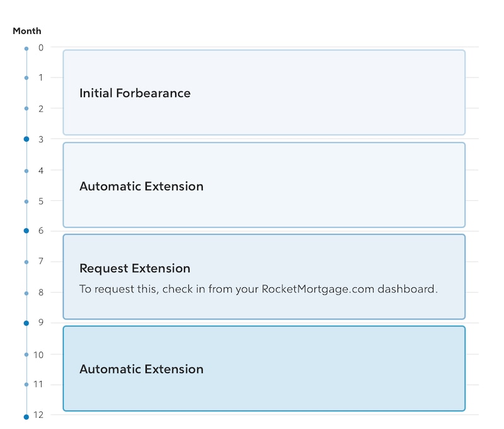The width and height of the screenshot is (504, 429).
Task: Click the Month axis heading
Action: coord(27,31)
